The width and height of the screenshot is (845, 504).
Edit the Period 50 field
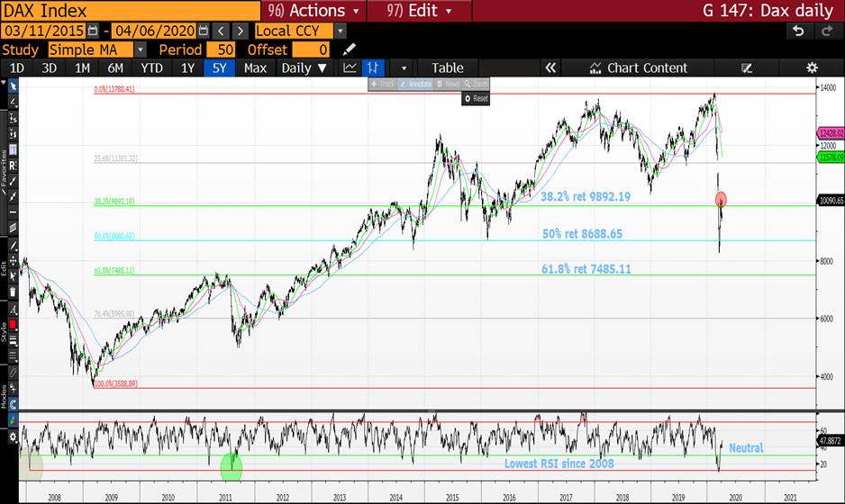221,49
